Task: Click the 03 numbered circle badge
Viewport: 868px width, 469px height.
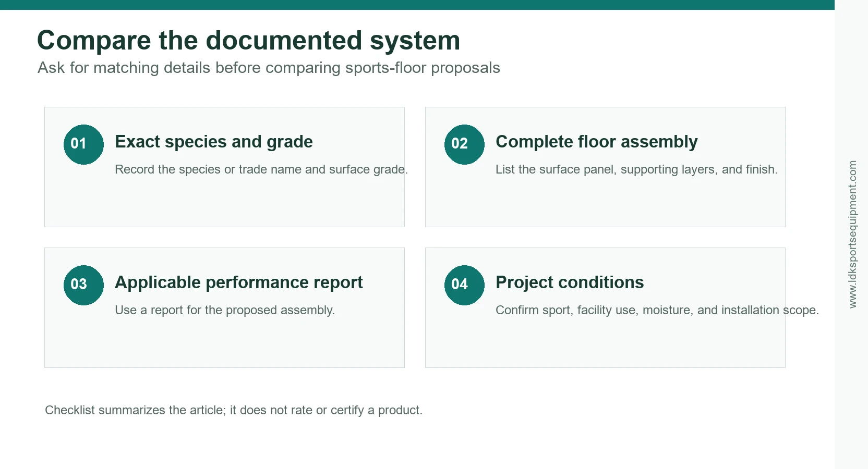Action: pyautogui.click(x=83, y=285)
